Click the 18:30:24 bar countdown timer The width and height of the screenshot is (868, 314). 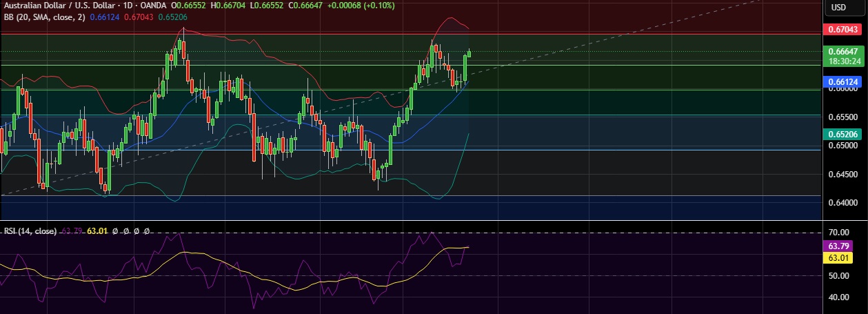pyautogui.click(x=843, y=61)
